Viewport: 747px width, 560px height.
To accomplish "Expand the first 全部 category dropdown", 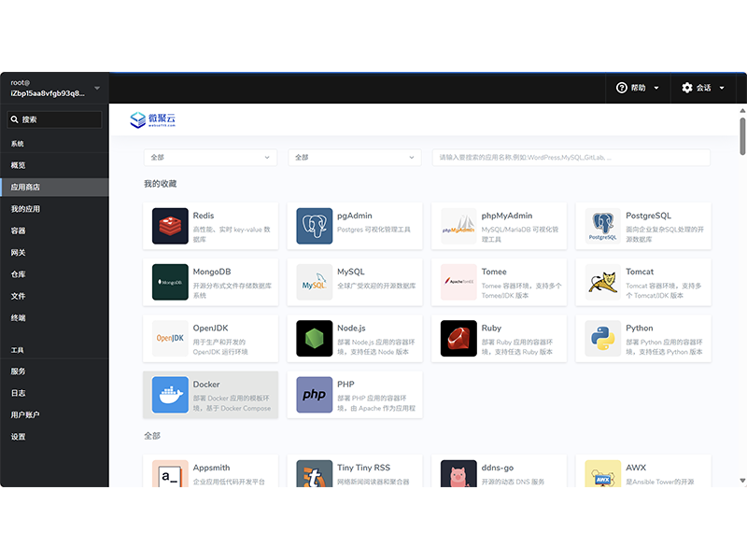I will tap(211, 158).
